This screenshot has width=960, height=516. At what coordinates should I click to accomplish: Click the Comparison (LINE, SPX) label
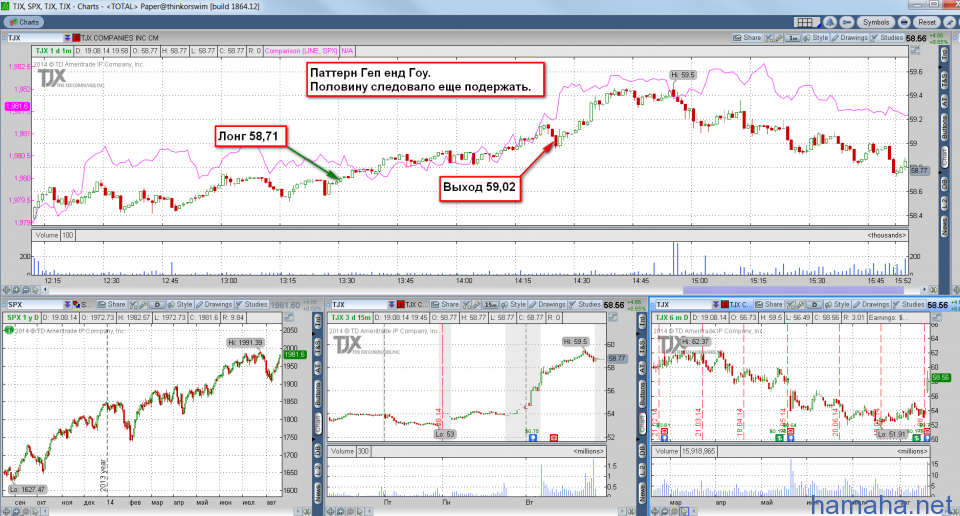(301, 51)
